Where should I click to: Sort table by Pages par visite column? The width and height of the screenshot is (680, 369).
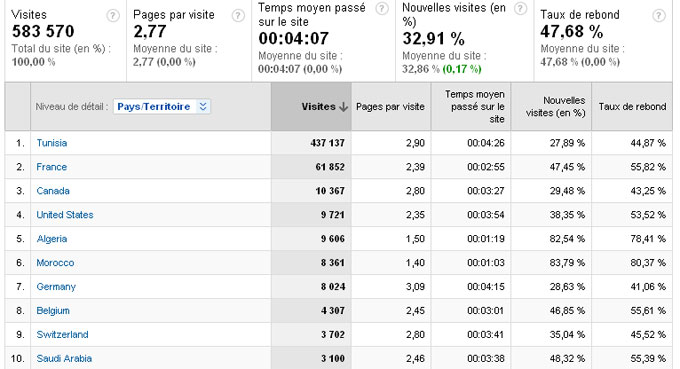coord(390,107)
